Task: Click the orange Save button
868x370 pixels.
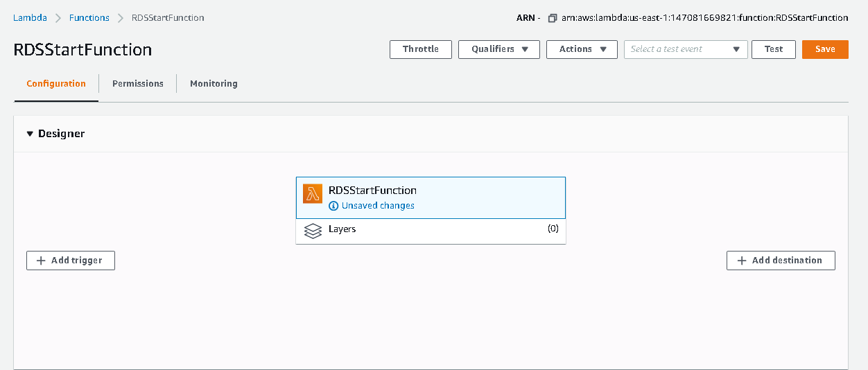Action: click(x=825, y=49)
